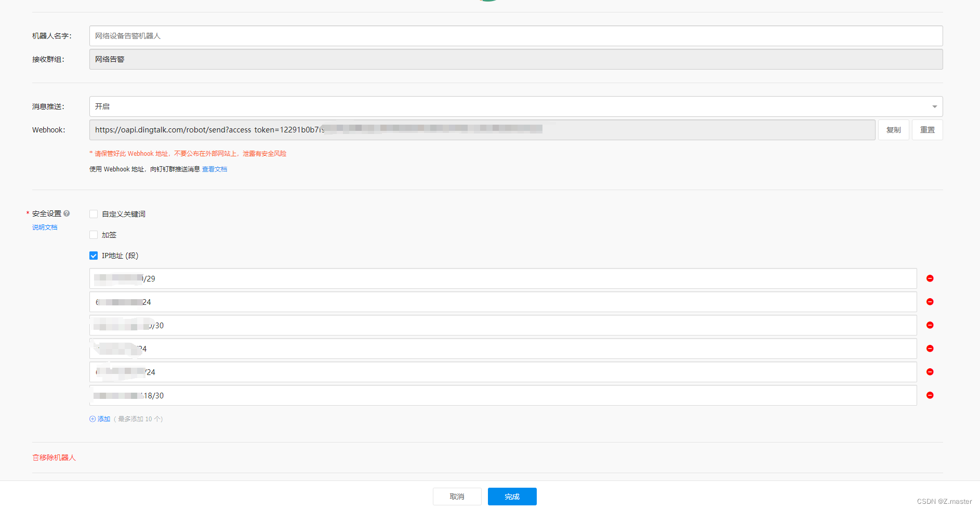Image resolution: width=980 pixels, height=509 pixels.
Task: Click the plus icon next to 添加
Action: tap(92, 419)
